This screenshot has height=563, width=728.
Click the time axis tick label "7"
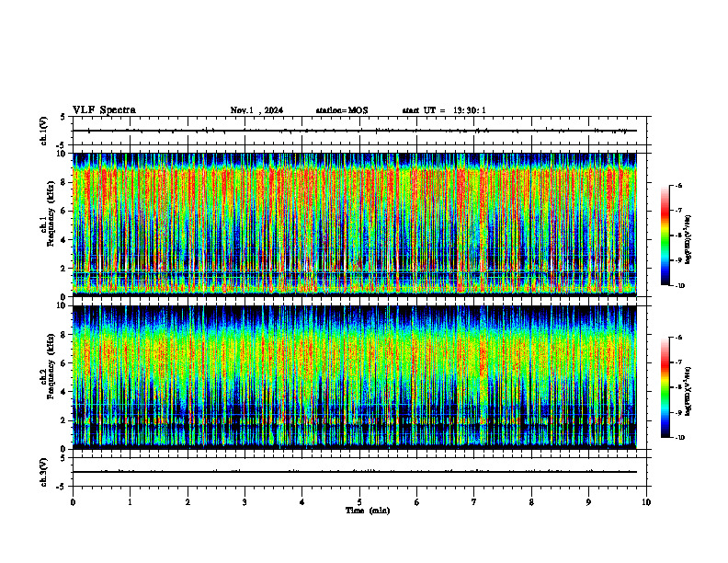474,502
